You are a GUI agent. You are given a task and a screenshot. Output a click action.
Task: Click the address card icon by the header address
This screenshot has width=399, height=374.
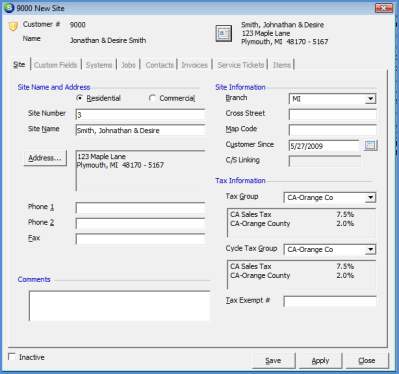224,33
